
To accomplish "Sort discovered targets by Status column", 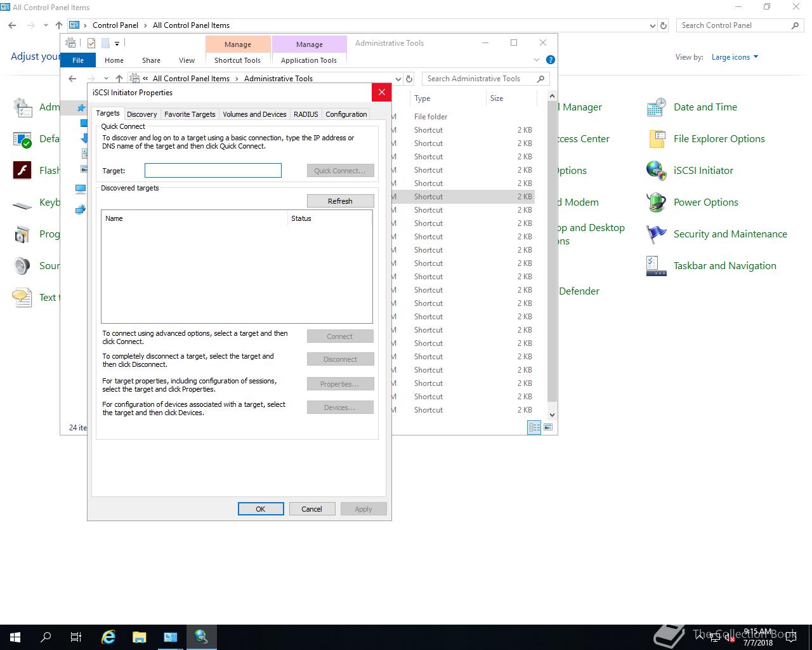I will point(330,218).
